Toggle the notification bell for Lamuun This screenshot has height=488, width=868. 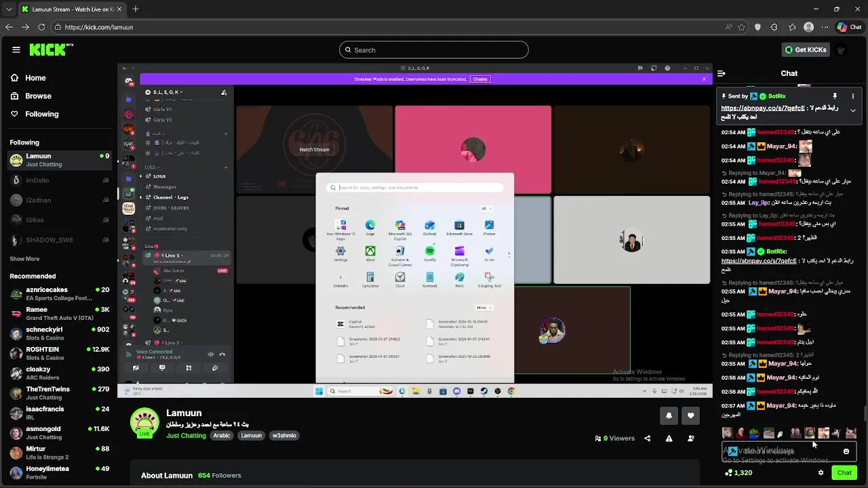tap(669, 415)
